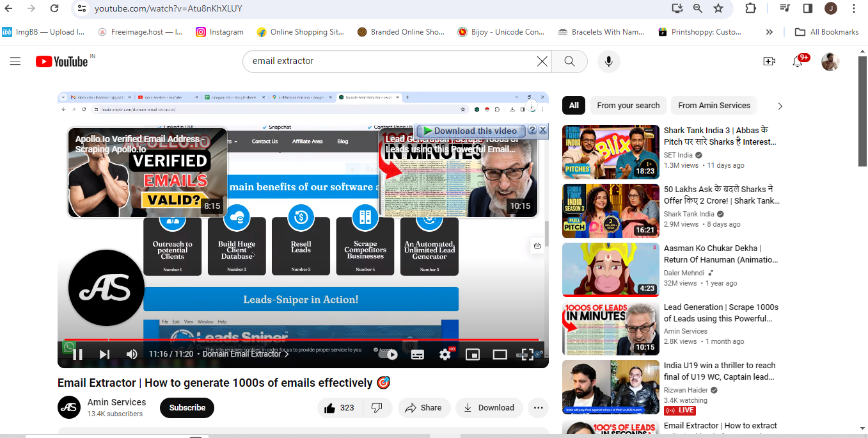
Task: Mute the video using the speaker icon
Action: point(132,354)
